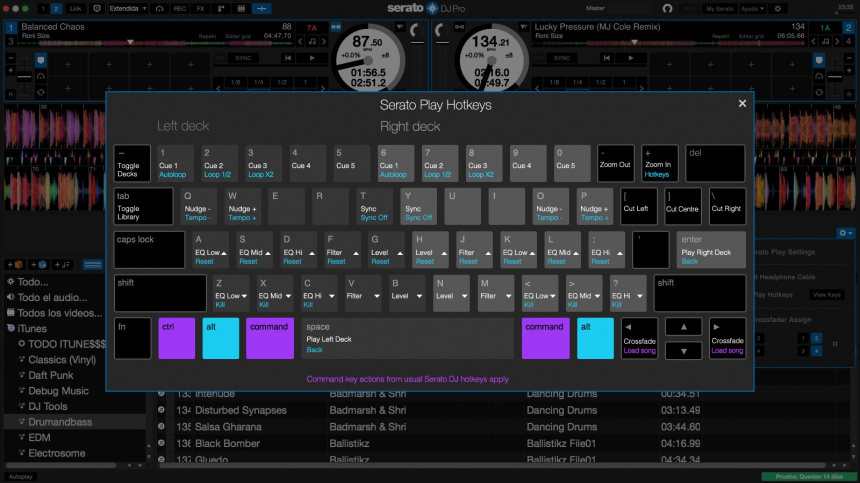The image size is (860, 483).
Task: Click the headphone icon next to Master
Action: [667, 8]
